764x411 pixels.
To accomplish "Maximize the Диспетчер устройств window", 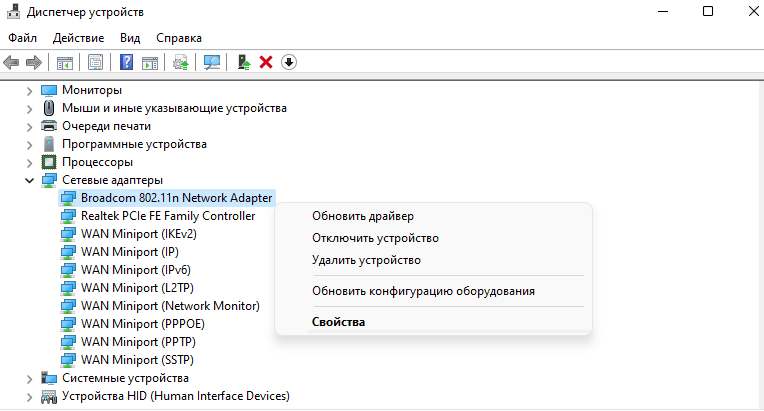I will tap(708, 11).
